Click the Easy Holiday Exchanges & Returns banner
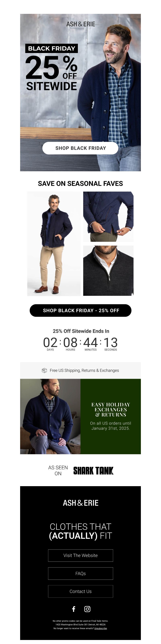This screenshot has width=161, height=644. (x=111, y=416)
